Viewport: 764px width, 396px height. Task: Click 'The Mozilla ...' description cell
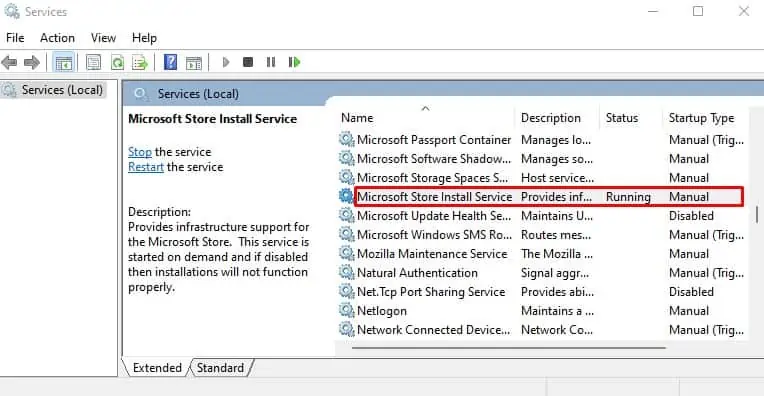[557, 254]
